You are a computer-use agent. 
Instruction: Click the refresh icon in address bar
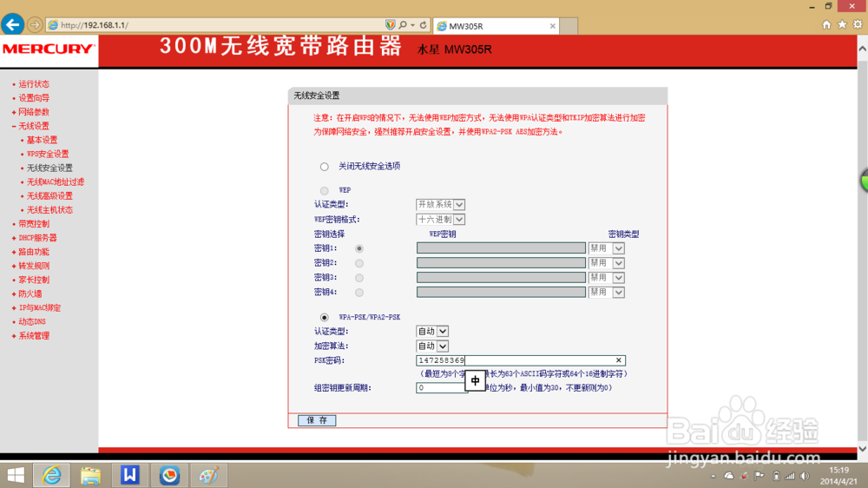[423, 25]
